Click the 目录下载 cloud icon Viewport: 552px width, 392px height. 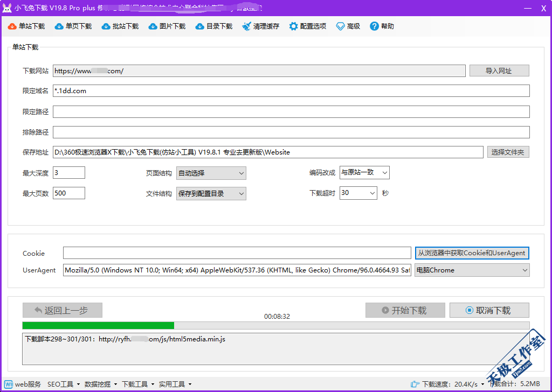pos(199,26)
